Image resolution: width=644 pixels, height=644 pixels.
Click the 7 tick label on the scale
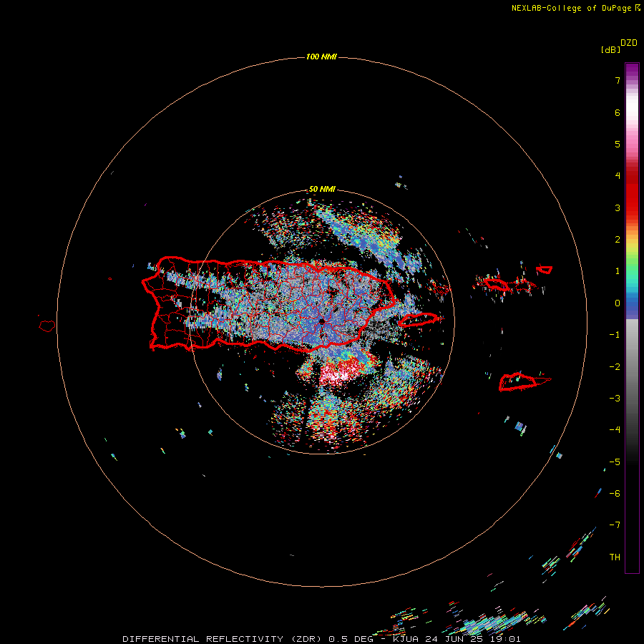coord(618,81)
